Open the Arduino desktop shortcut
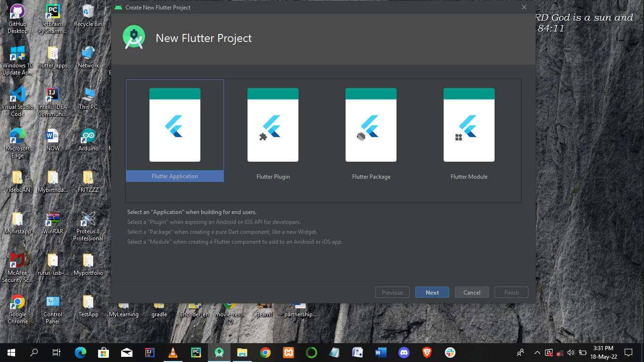This screenshot has height=362, width=644. 88,140
